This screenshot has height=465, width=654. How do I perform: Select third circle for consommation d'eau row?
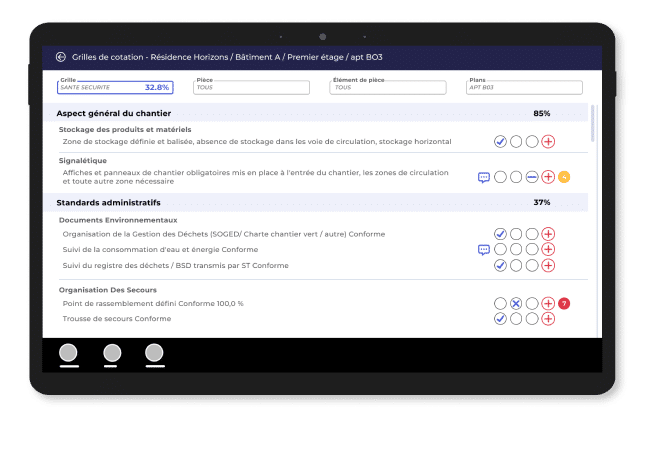pos(532,249)
